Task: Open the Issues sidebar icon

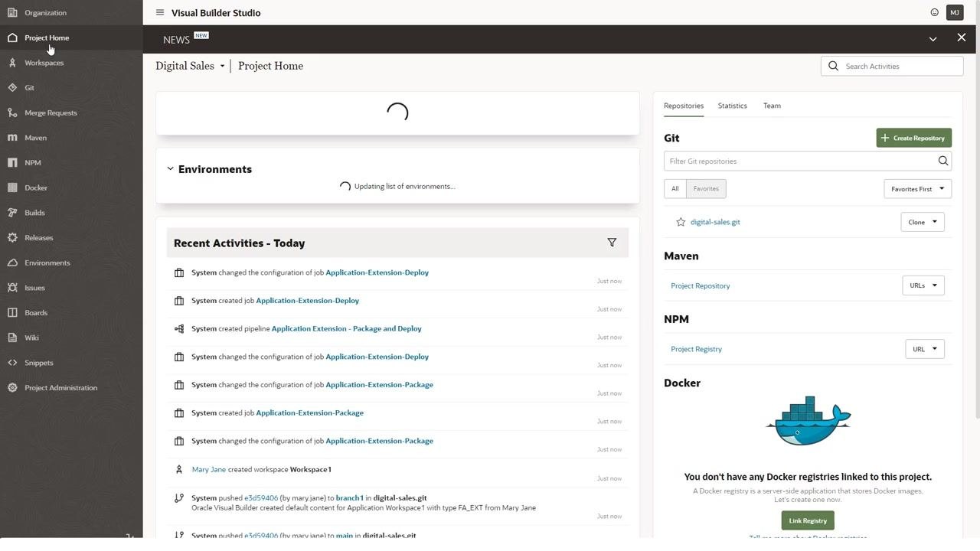Action: point(12,288)
